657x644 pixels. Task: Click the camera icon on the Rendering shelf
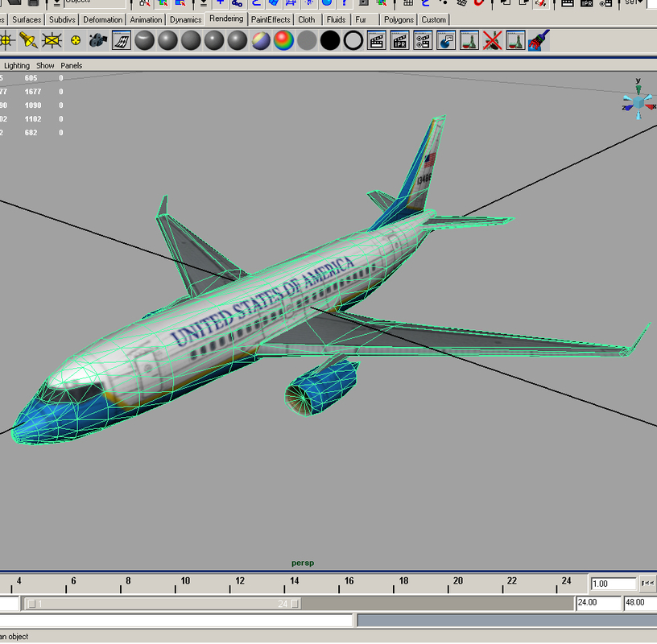[98, 40]
